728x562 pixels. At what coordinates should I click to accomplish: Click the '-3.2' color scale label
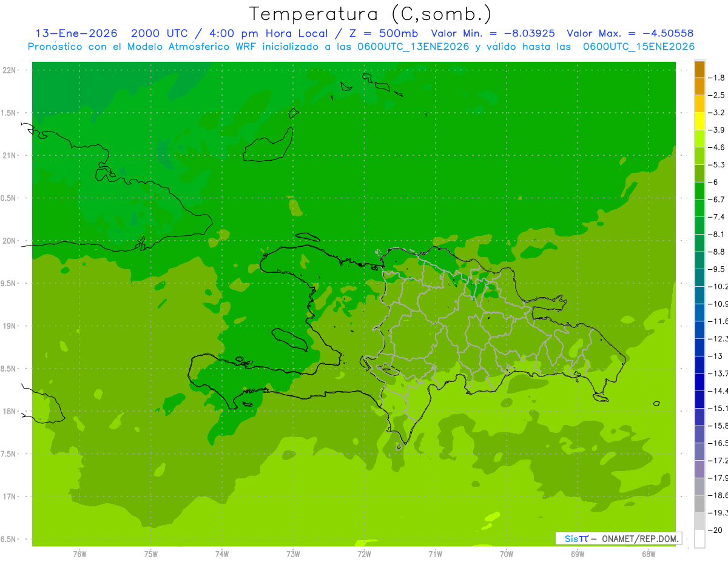click(x=716, y=112)
